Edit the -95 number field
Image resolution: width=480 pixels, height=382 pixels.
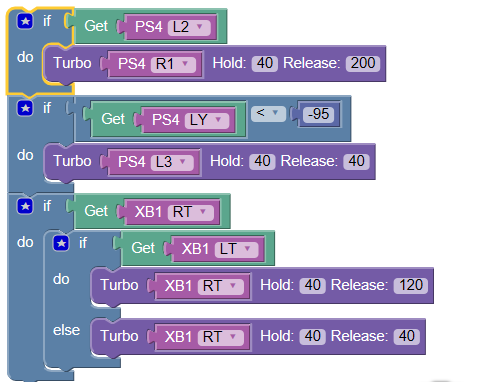(x=319, y=114)
